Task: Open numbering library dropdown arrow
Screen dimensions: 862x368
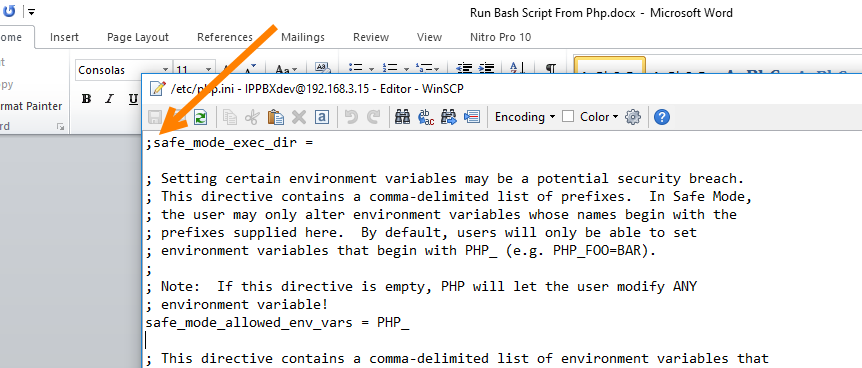Action: [406, 69]
